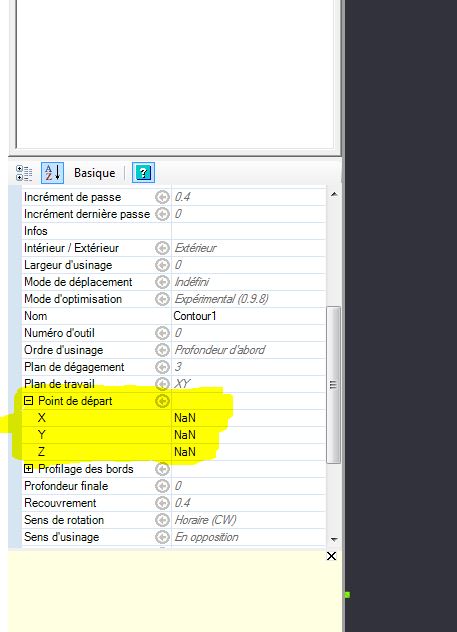Collapse the Point de départ group
The image size is (457, 632).
pyautogui.click(x=28, y=401)
